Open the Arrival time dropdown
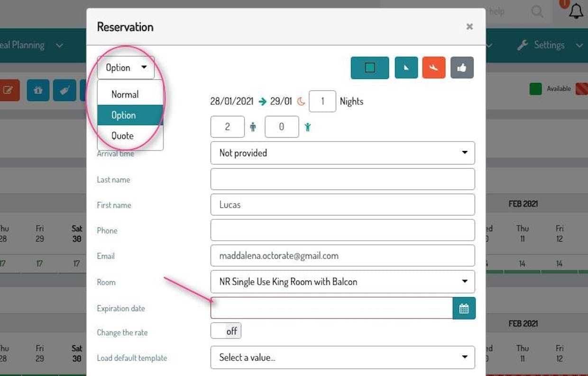This screenshot has width=588, height=376. tap(342, 153)
